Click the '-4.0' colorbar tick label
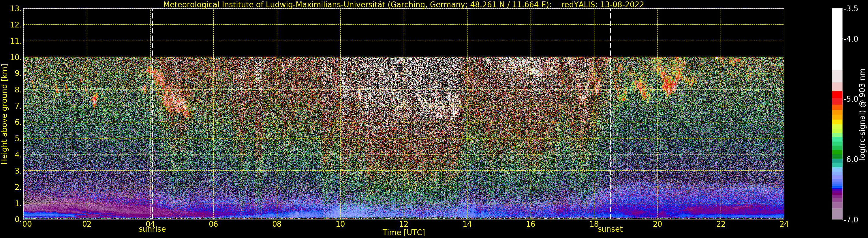Image resolution: width=868 pixels, height=238 pixels. [x=851, y=39]
